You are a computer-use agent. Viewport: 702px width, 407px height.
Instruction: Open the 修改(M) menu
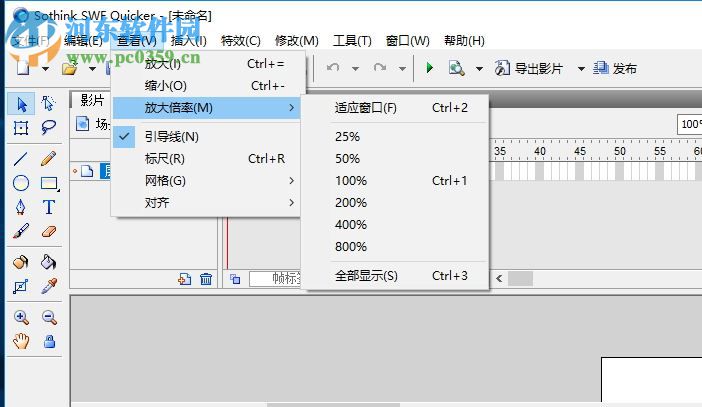click(x=297, y=41)
